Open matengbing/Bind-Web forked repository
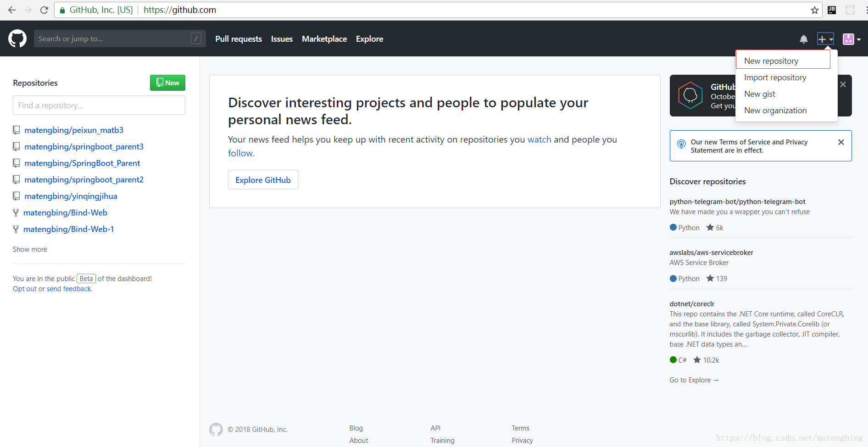Viewport: 868px width, 447px height. click(x=65, y=213)
